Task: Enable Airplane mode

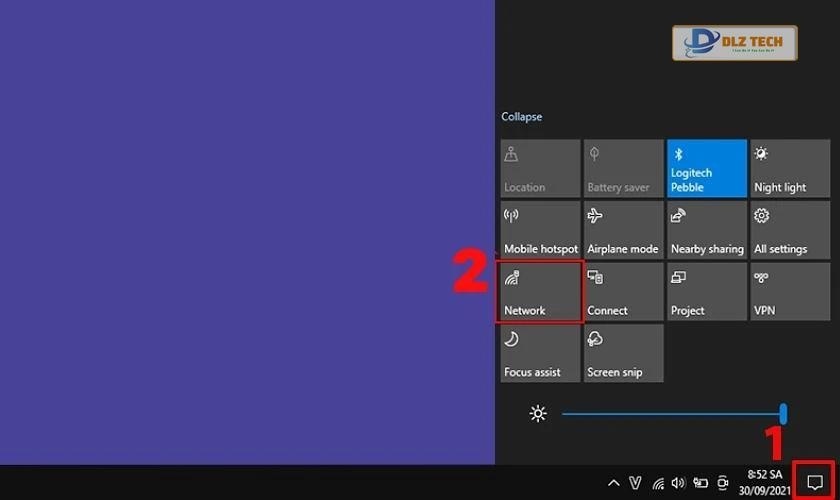Action: point(623,230)
